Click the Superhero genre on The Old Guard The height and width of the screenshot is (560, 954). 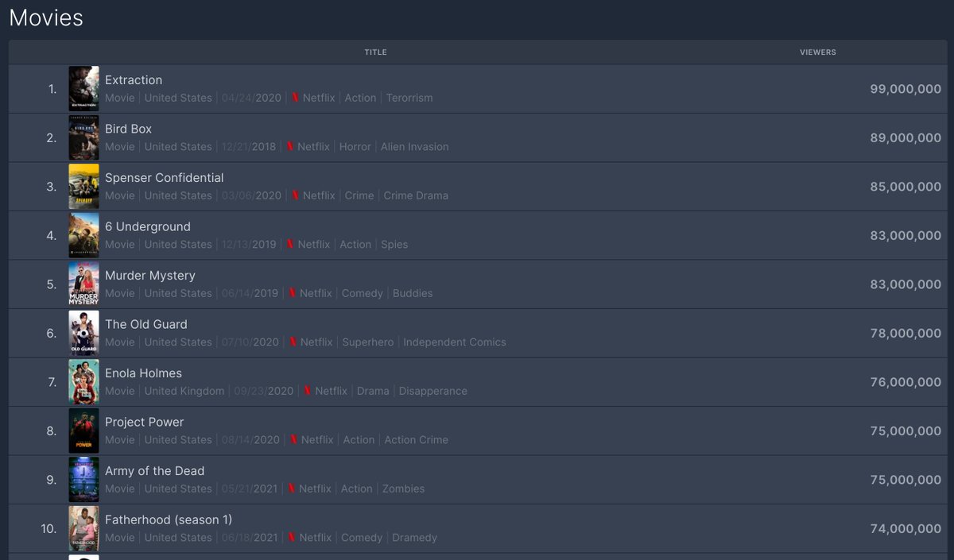[x=368, y=342]
